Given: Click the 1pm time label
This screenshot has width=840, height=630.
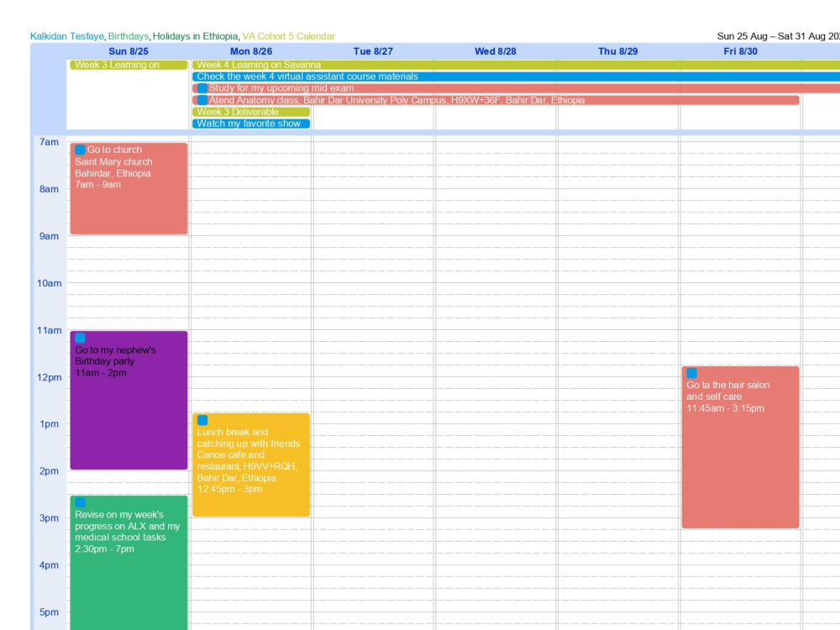Looking at the screenshot, I should coord(49,424).
